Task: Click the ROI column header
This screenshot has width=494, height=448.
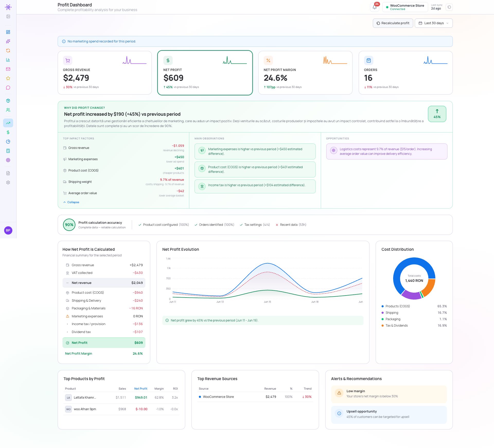Action: click(x=175, y=389)
